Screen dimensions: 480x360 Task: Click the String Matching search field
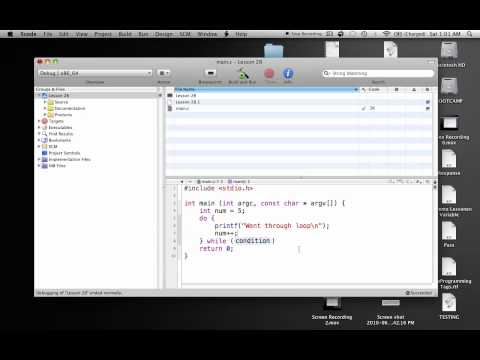click(378, 73)
